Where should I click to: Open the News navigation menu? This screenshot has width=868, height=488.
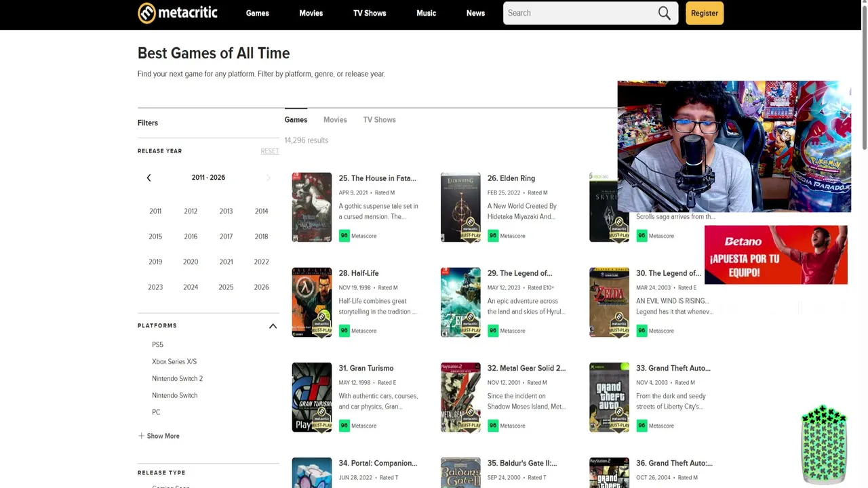pos(475,13)
